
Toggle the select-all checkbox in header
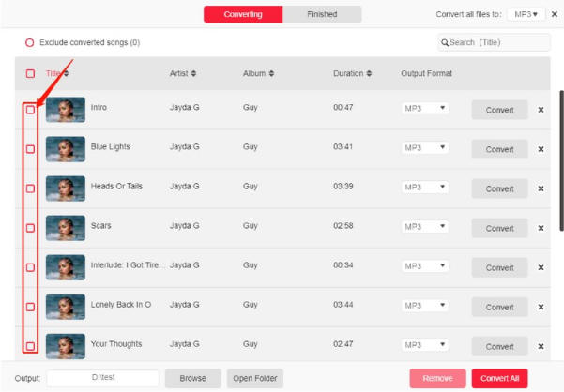click(30, 73)
